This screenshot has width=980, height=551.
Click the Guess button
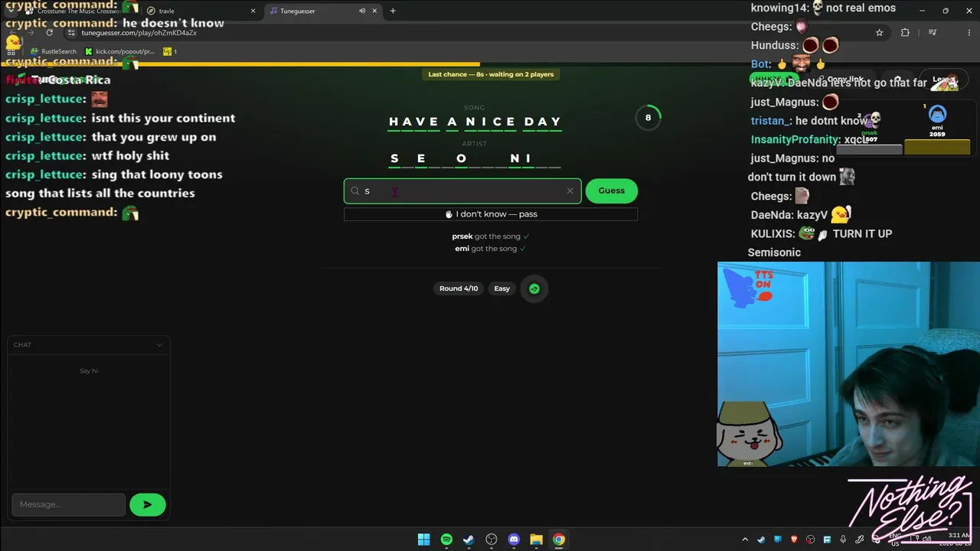click(x=611, y=191)
